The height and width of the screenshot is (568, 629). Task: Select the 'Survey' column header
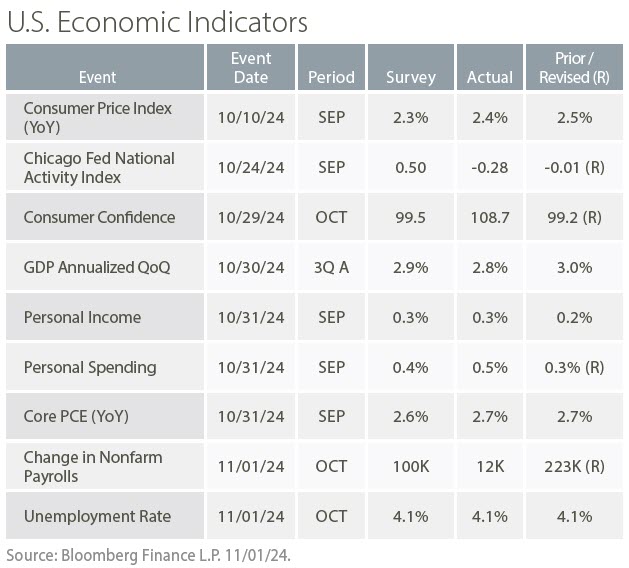pyautogui.click(x=411, y=77)
